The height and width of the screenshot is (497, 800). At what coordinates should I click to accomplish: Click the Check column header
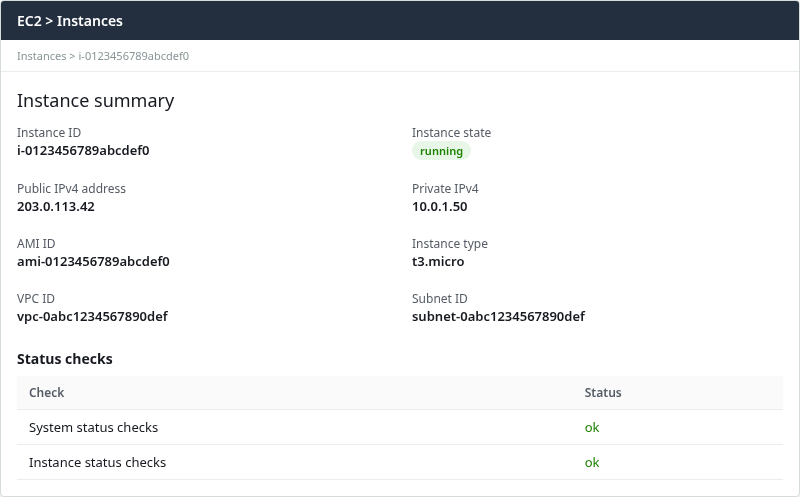46,393
